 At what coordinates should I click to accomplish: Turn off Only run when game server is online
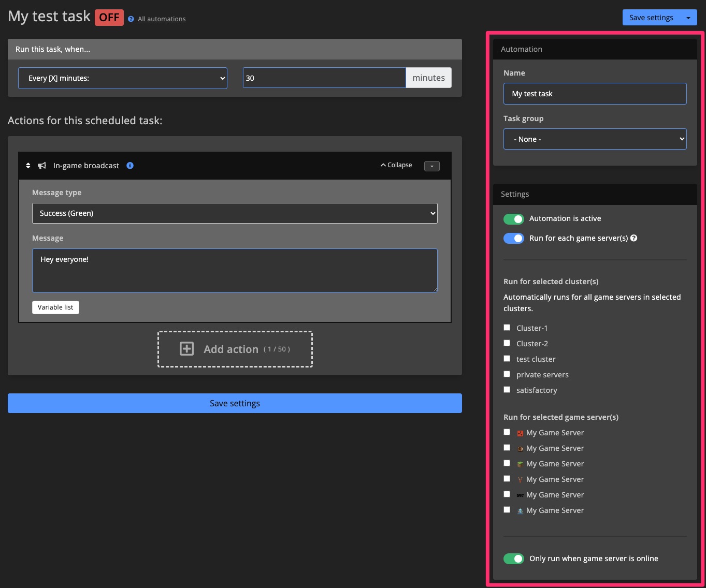513,558
